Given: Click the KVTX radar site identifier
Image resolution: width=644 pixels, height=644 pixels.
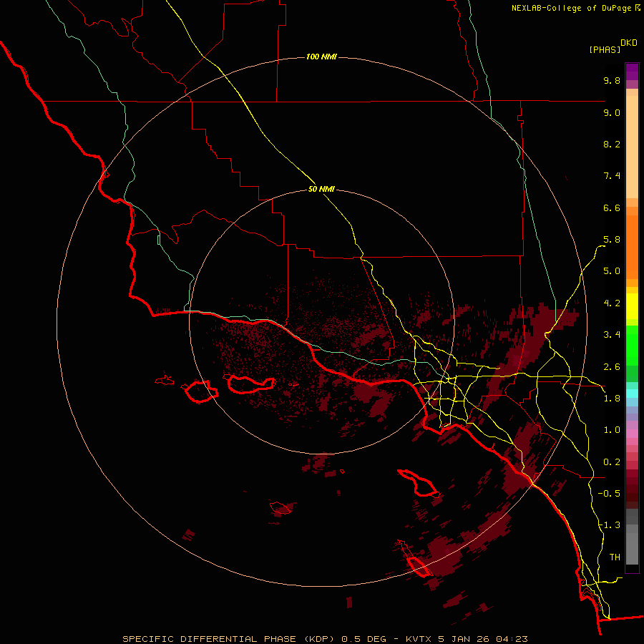Looking at the screenshot, I should (x=419, y=639).
